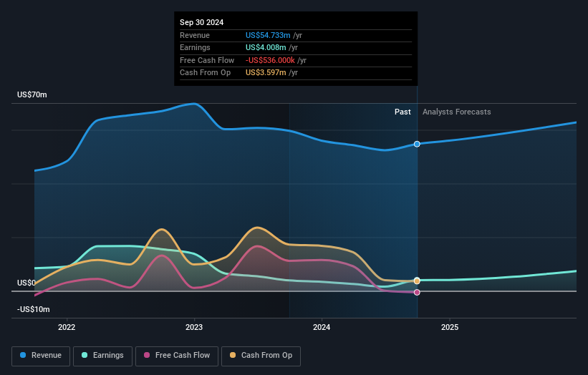This screenshot has height=375, width=588.
Task: Click the tooltip 'Earnings' row label
Action: [x=195, y=47]
